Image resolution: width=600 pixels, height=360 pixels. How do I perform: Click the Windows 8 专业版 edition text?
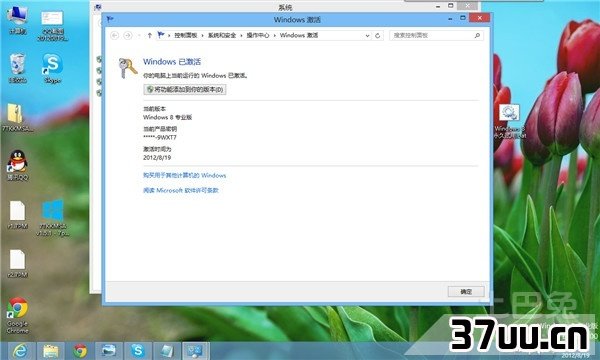click(167, 117)
